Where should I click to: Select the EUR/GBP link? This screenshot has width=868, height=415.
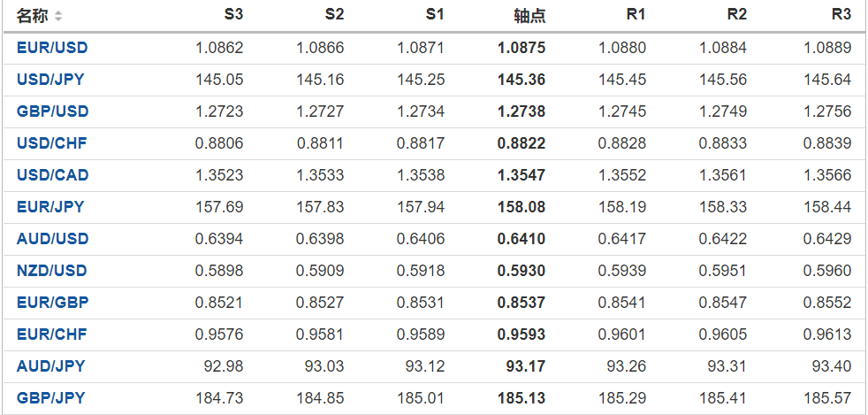coord(52,303)
